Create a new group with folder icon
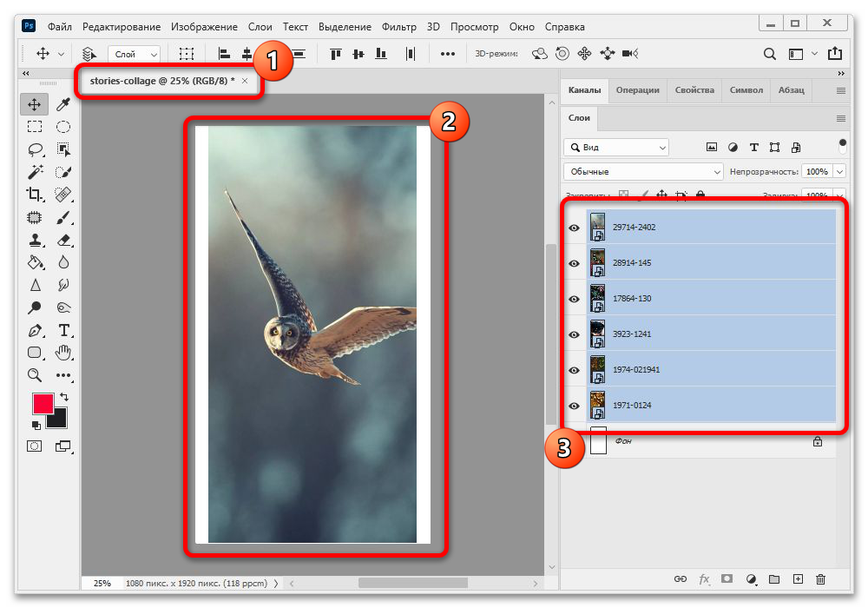 click(x=774, y=579)
